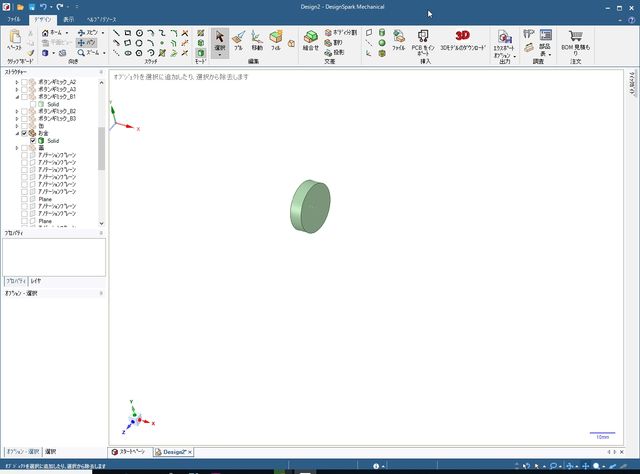
Task: Click the structure tree scrollbar thumb
Action: 101,148
